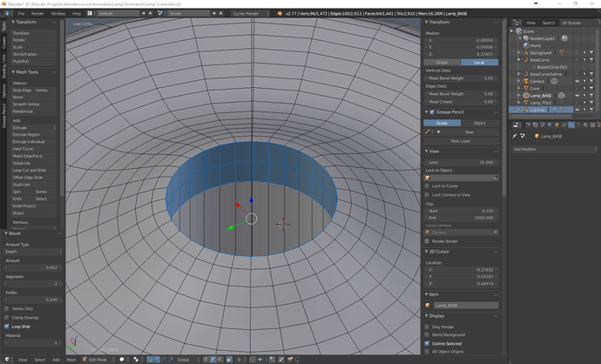Open the Render menu
The image size is (601, 364).
[37, 14]
